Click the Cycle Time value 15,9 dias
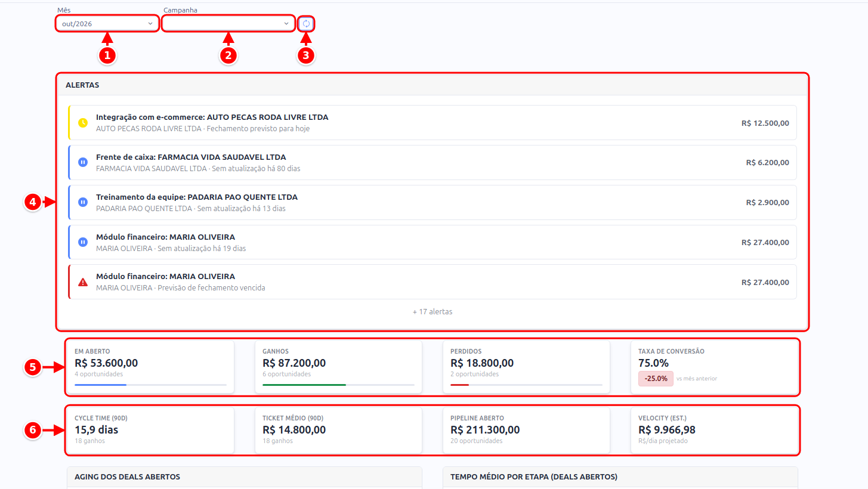Image resolution: width=868 pixels, height=489 pixels. [x=97, y=429]
